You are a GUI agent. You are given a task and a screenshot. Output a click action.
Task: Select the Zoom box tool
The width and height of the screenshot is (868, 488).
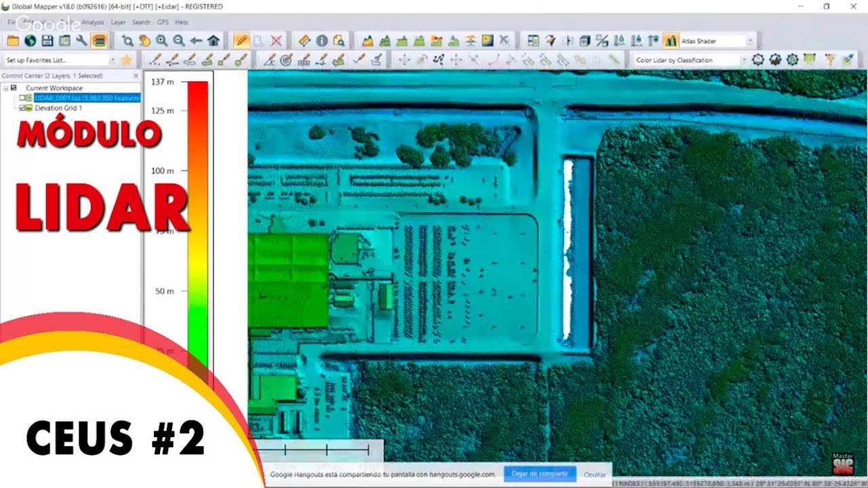[127, 41]
